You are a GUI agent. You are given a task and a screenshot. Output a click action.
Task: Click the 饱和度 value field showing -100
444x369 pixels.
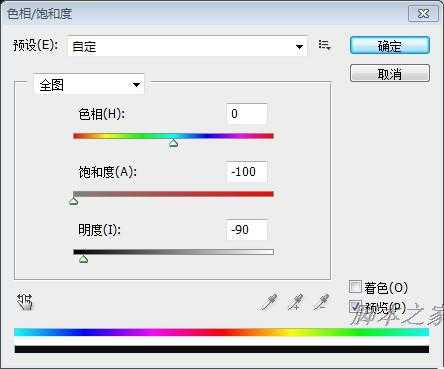(x=247, y=172)
